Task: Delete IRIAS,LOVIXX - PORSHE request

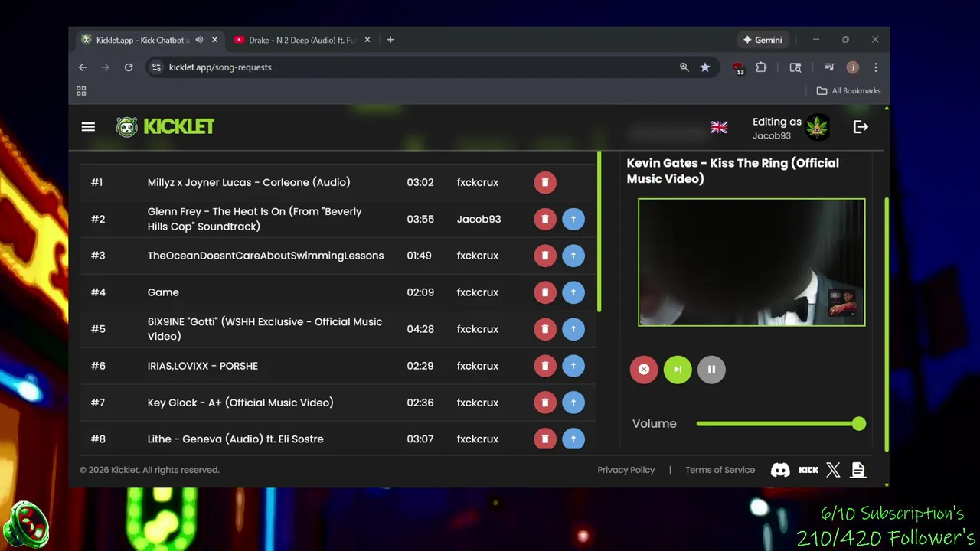Action: click(x=545, y=366)
